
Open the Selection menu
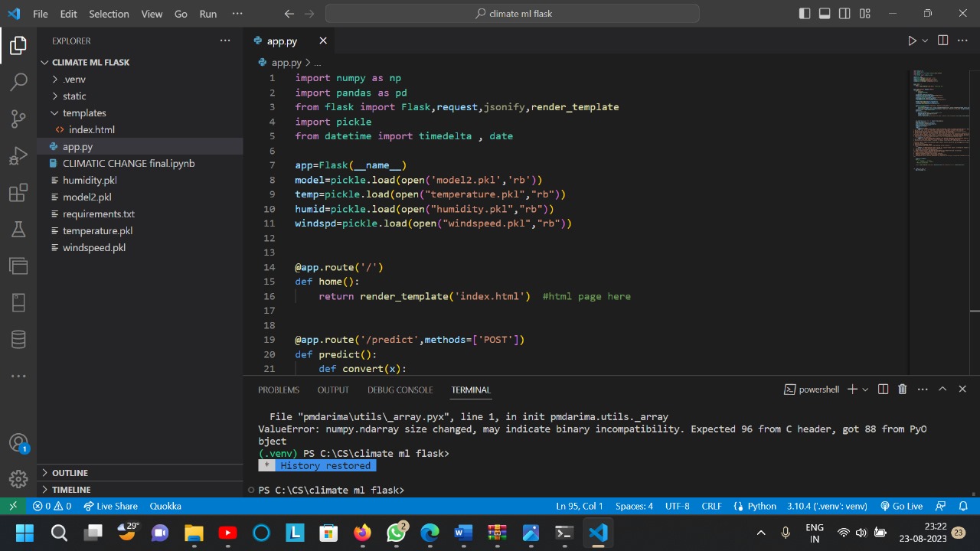point(109,14)
